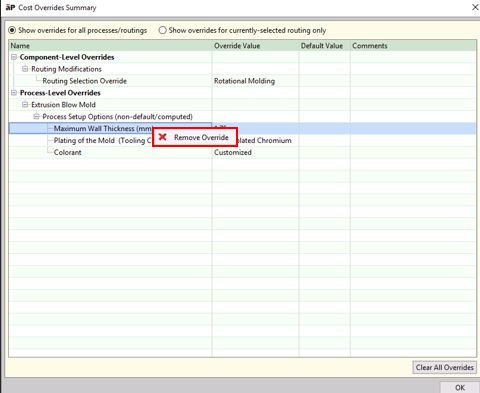Select the Maximum Wall Thickness (mm) row

click(x=242, y=128)
